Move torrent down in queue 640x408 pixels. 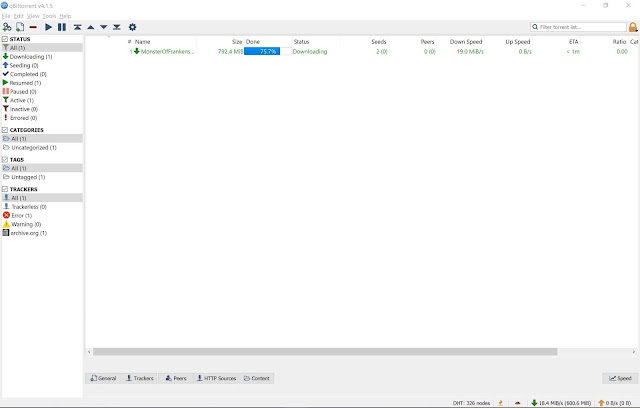tap(104, 27)
